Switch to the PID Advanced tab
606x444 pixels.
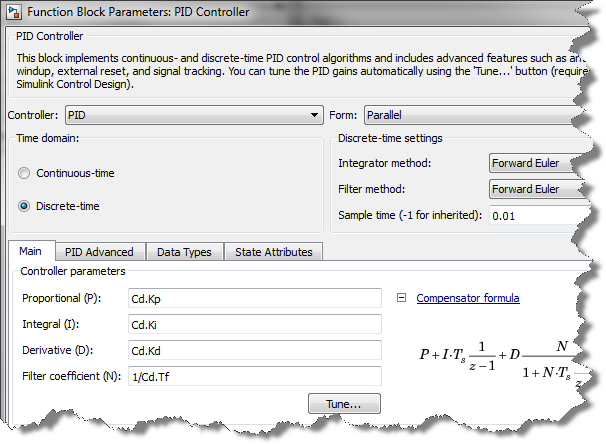[x=99, y=252]
